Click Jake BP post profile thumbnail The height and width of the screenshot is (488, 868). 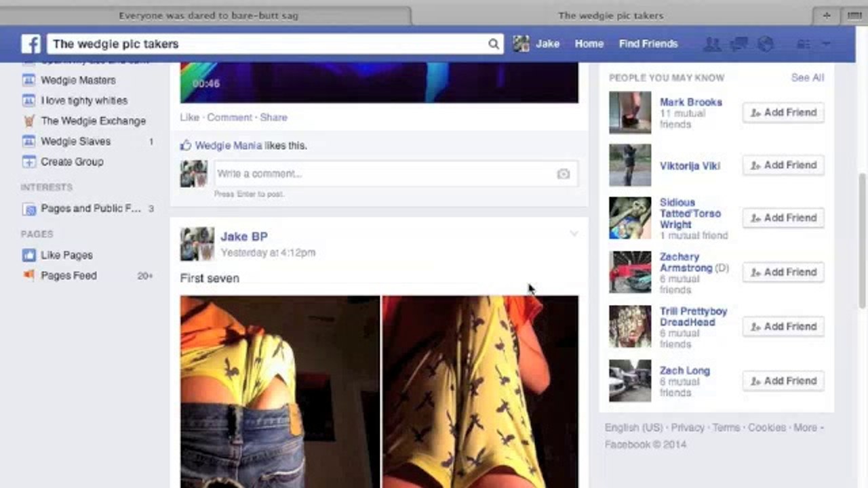pyautogui.click(x=197, y=244)
